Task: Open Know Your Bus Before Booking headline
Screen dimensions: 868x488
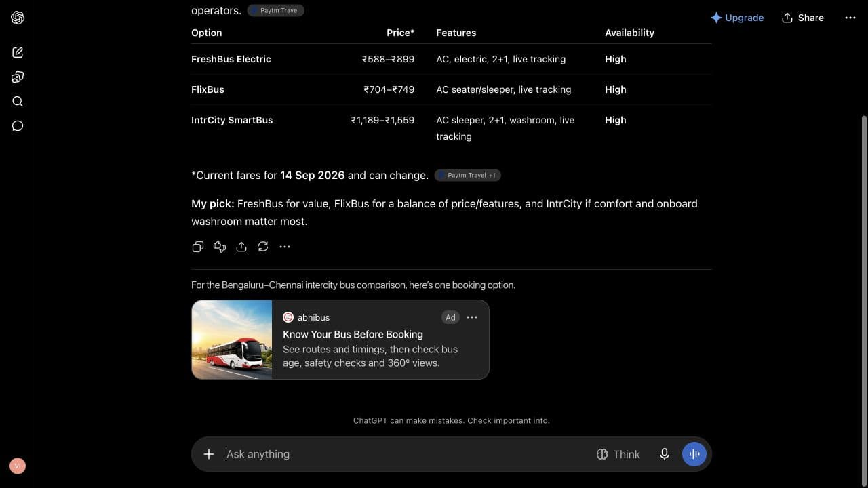Action: coord(353,334)
